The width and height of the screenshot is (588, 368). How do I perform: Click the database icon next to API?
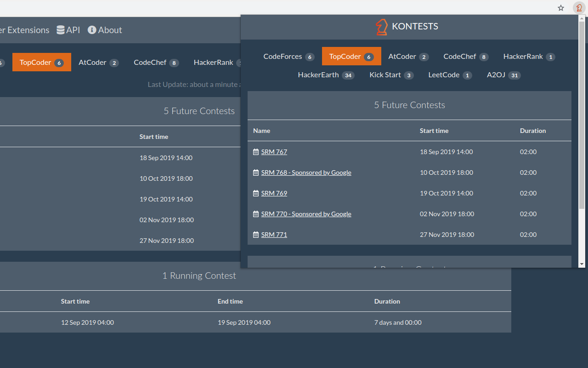coord(61,30)
